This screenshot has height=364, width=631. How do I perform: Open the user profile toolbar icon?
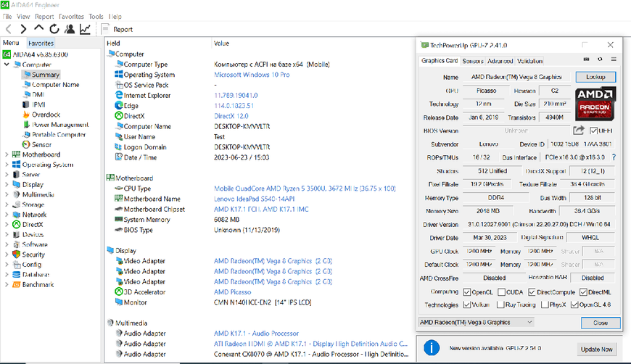point(70,29)
